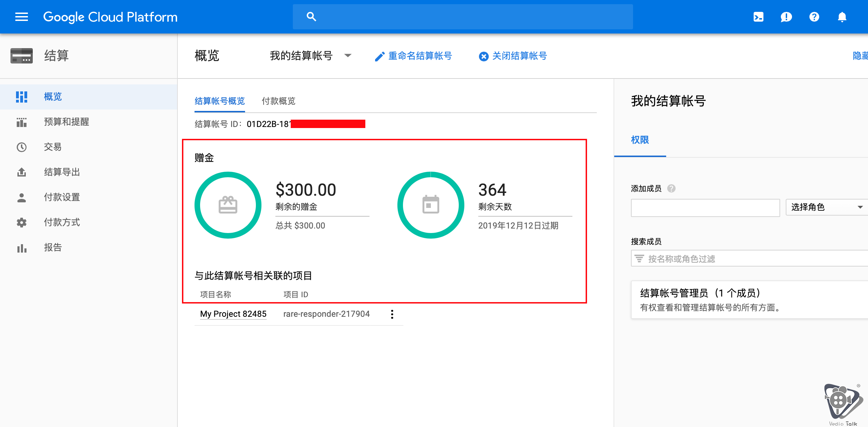This screenshot has width=868, height=427.
Task: Switch to the 付款概览 tab
Action: tap(279, 101)
